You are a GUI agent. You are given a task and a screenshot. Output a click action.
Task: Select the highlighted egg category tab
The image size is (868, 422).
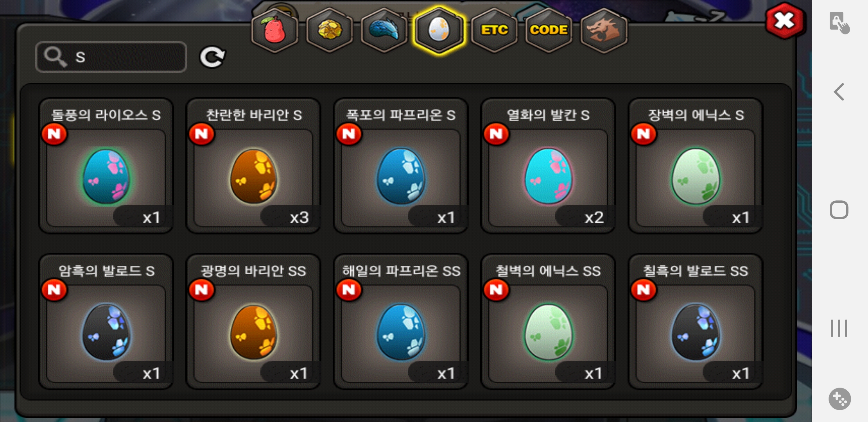point(439,30)
